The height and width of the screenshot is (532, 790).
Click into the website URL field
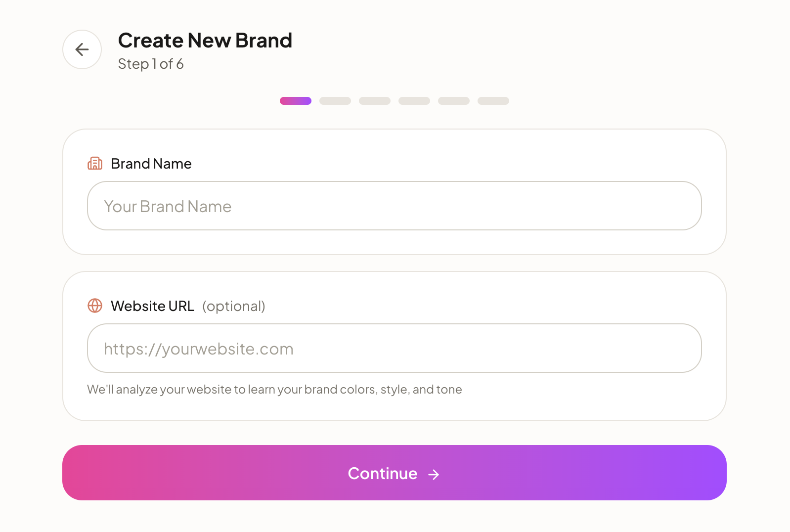[395, 348]
